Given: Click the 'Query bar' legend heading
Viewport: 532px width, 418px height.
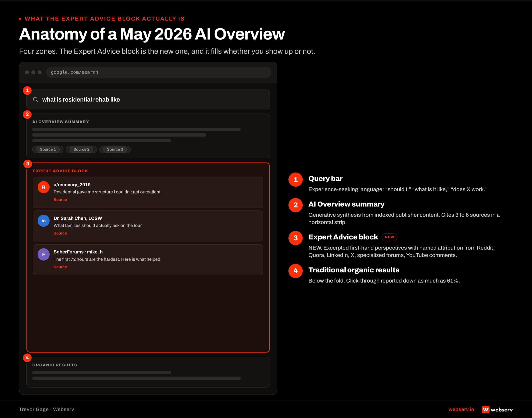Looking at the screenshot, I should (325, 179).
